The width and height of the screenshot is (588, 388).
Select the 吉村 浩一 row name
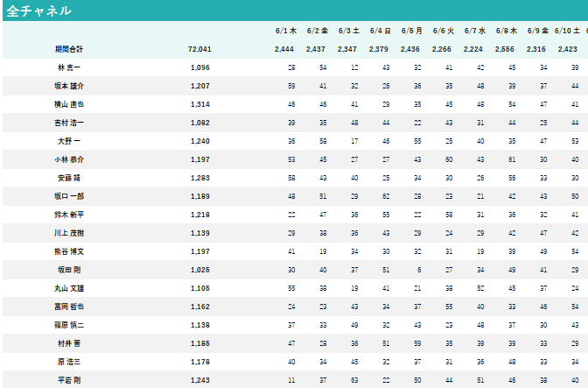coord(67,123)
